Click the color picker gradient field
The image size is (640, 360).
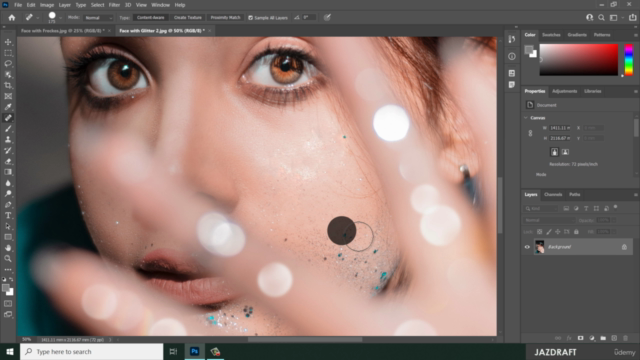click(579, 60)
